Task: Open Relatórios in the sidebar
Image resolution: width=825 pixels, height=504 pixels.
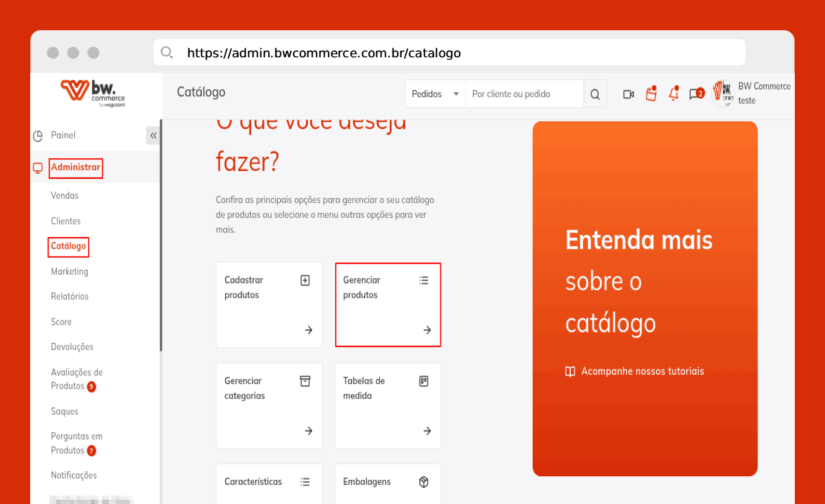Action: pyautogui.click(x=69, y=296)
